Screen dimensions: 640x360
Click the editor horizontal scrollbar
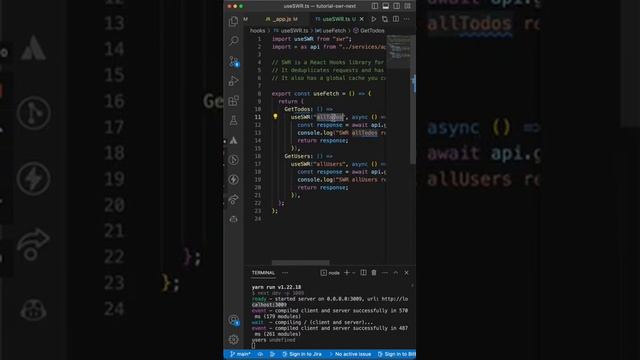pos(300,262)
